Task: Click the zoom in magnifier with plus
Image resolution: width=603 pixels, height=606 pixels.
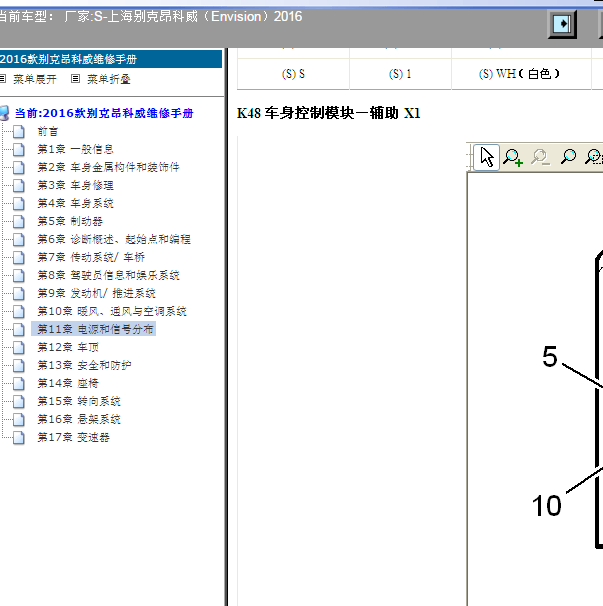Action: point(513,157)
